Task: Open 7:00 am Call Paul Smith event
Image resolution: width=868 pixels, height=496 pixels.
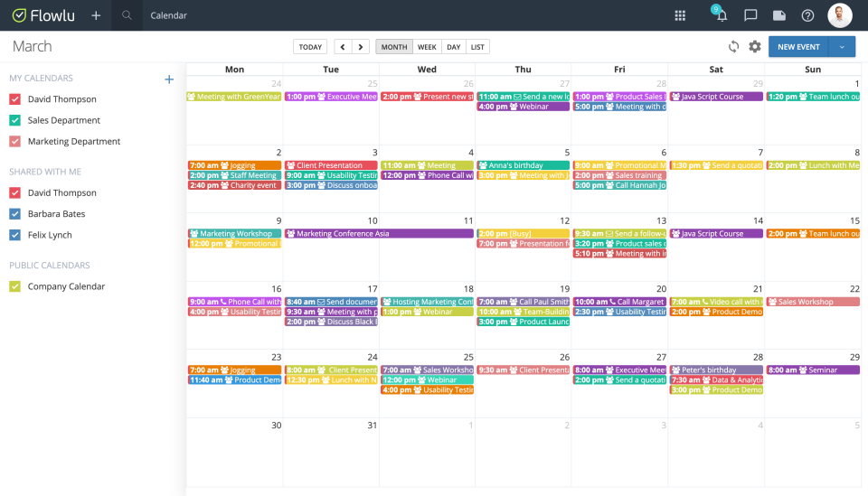Action: click(x=524, y=302)
